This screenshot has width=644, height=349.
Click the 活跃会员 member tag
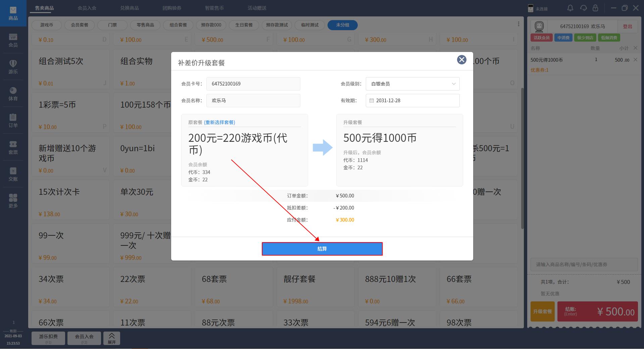pyautogui.click(x=541, y=38)
